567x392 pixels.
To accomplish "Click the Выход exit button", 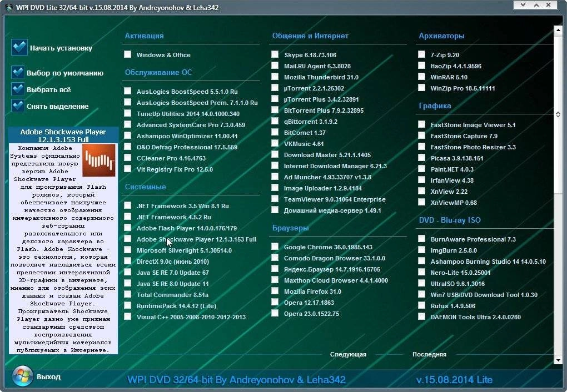I will pyautogui.click(x=48, y=377).
